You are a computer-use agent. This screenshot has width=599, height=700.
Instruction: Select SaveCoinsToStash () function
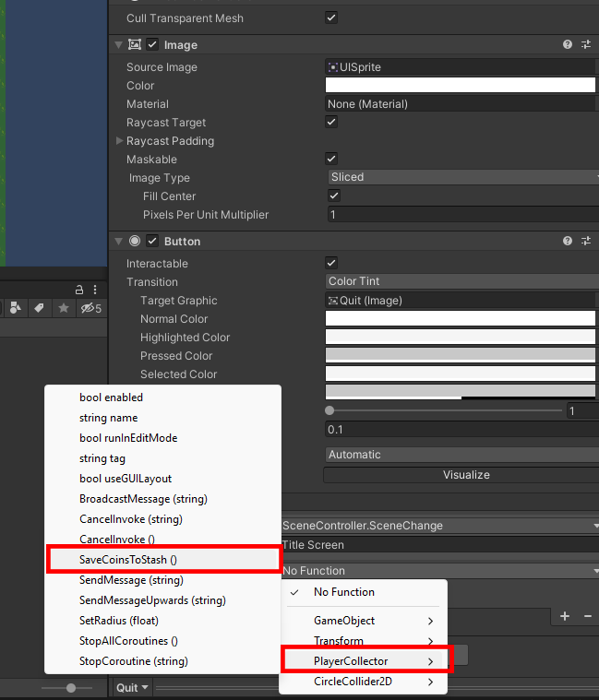(163, 560)
